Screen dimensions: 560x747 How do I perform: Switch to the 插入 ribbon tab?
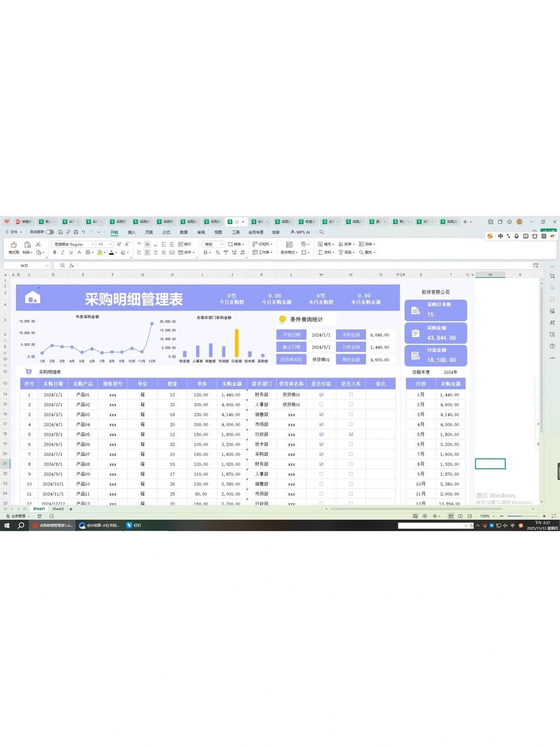point(132,232)
